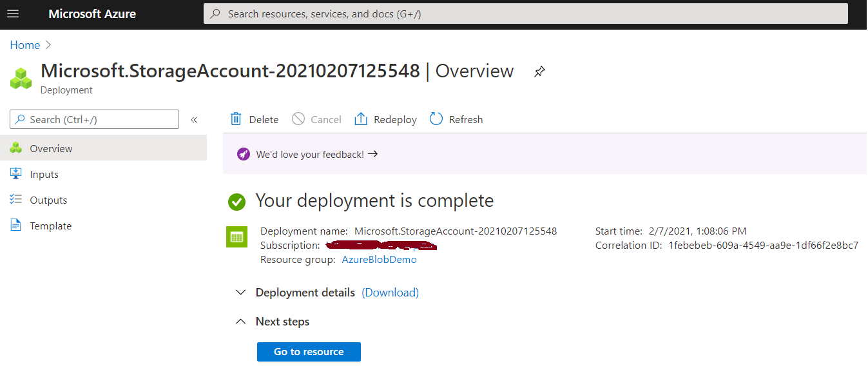
Task: Click the Subscription label
Action: click(290, 245)
